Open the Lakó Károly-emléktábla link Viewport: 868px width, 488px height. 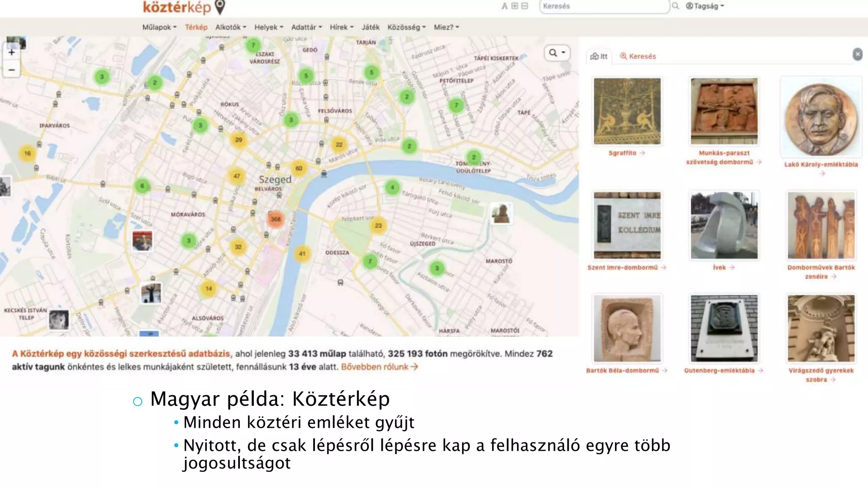click(821, 168)
